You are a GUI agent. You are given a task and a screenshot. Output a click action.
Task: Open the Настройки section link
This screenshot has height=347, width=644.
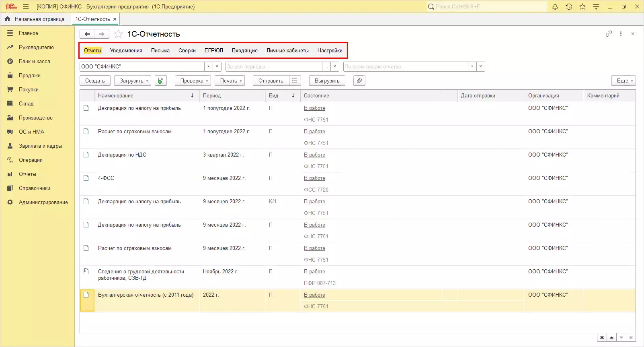point(330,51)
